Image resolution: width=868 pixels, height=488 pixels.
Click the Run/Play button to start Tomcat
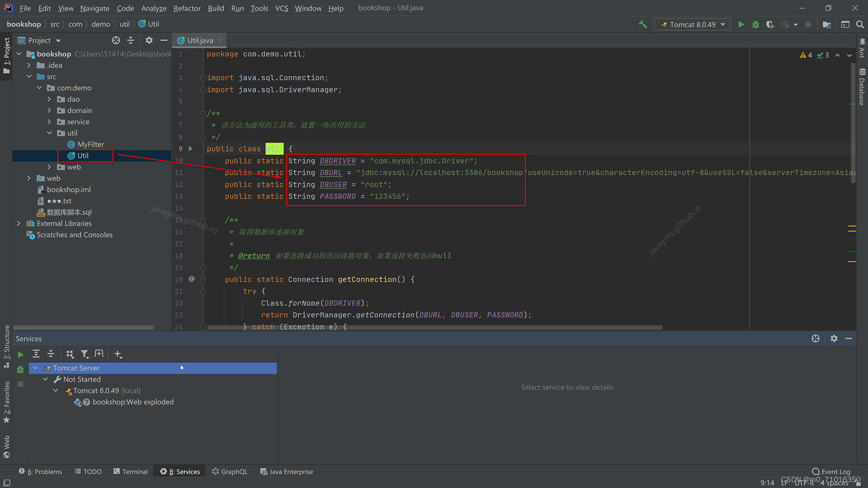[741, 24]
